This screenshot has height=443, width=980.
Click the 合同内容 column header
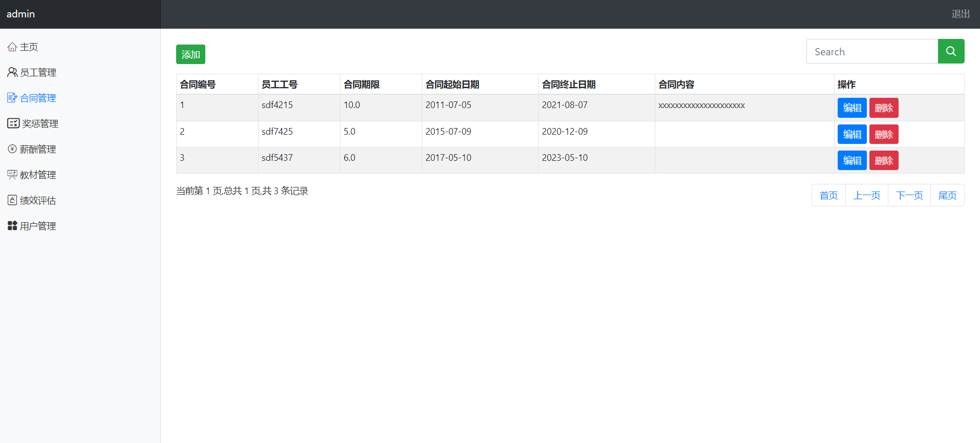pyautogui.click(x=744, y=84)
